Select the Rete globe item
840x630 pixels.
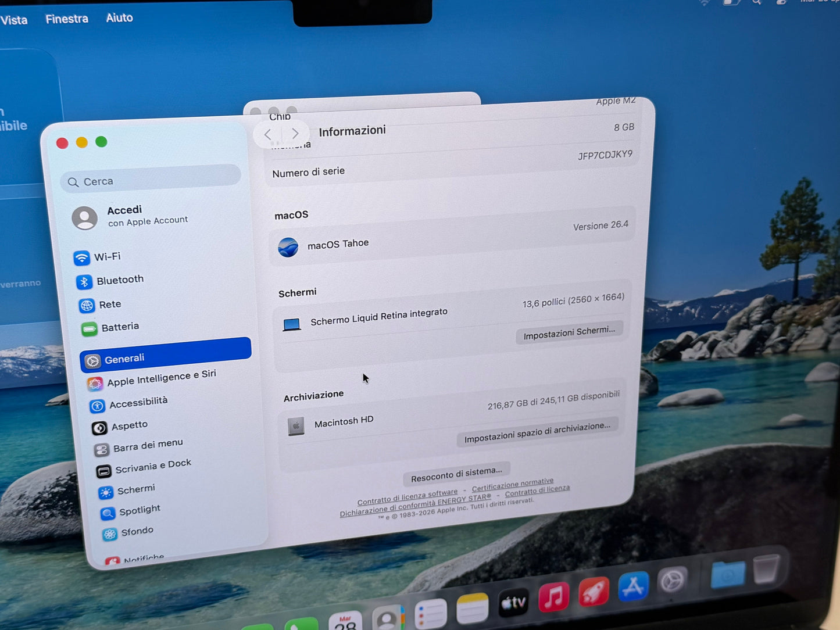click(100, 305)
